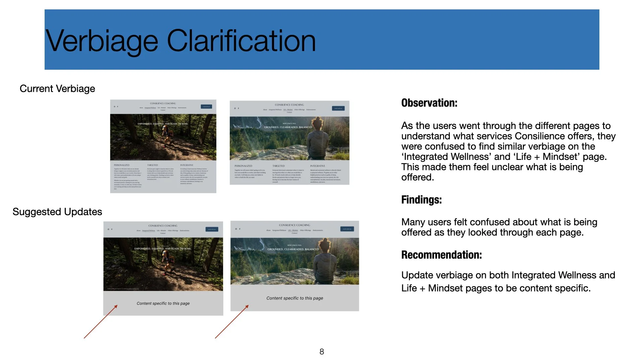
Task: Click the 'Content specific to this page' text in the bottom-left mockup
Action: click(x=163, y=303)
